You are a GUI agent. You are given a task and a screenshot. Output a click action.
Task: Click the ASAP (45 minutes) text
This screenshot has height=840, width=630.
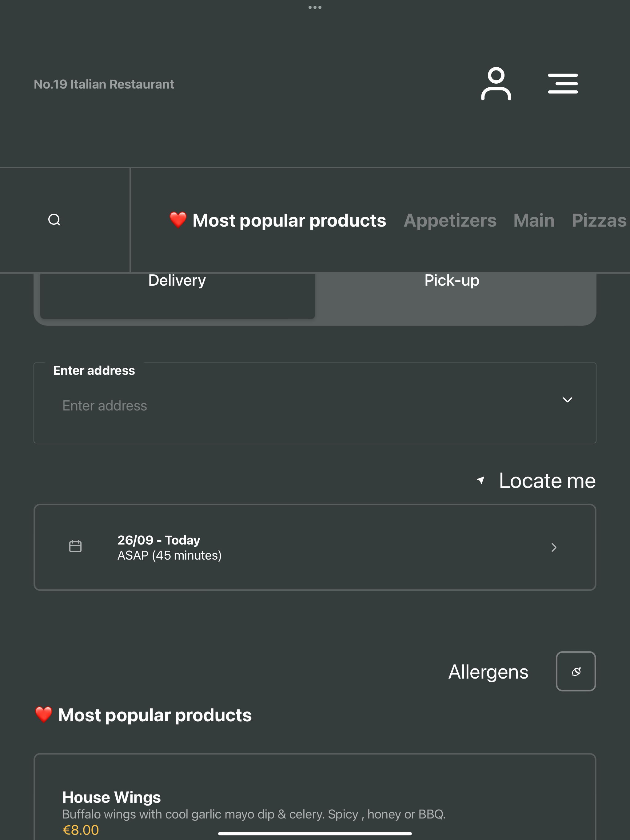click(169, 556)
